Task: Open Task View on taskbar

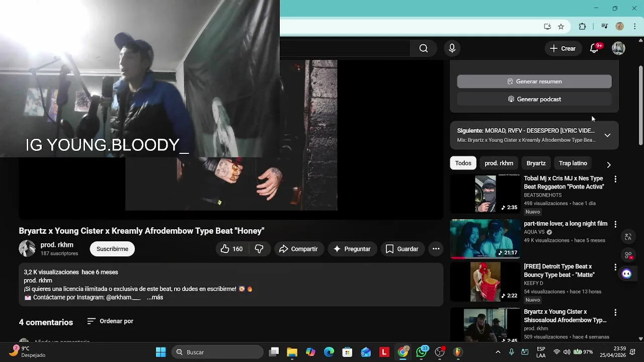Action: pyautogui.click(x=274, y=352)
